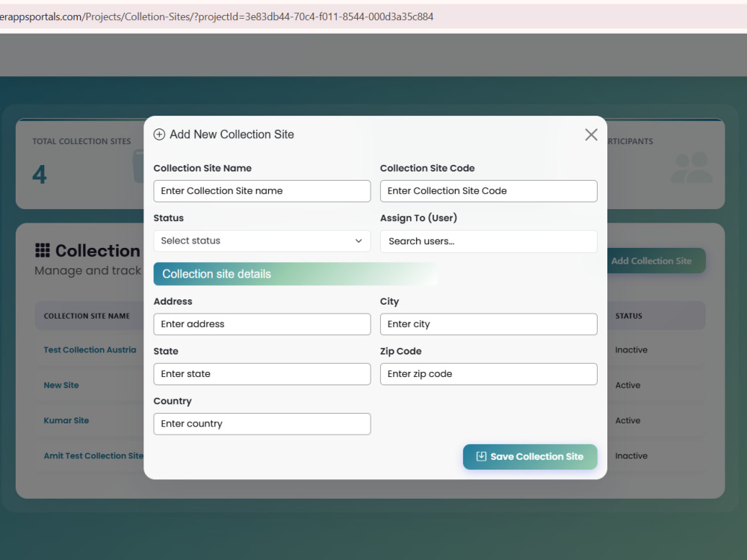
Task: Click the participants people icon
Action: (691, 167)
